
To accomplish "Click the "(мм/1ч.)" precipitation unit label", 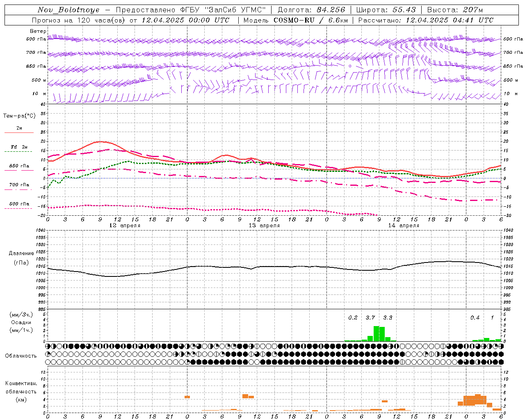I will [x=21, y=330].
